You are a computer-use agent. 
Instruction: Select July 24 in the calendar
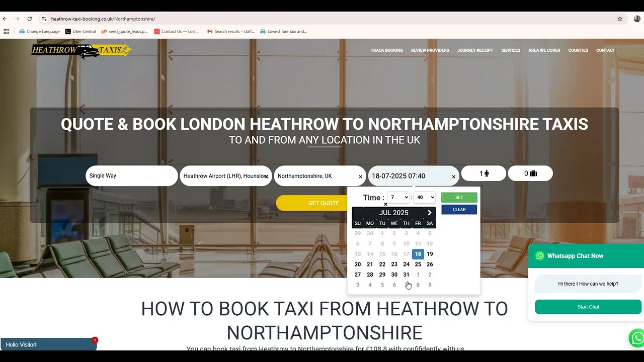tap(406, 264)
